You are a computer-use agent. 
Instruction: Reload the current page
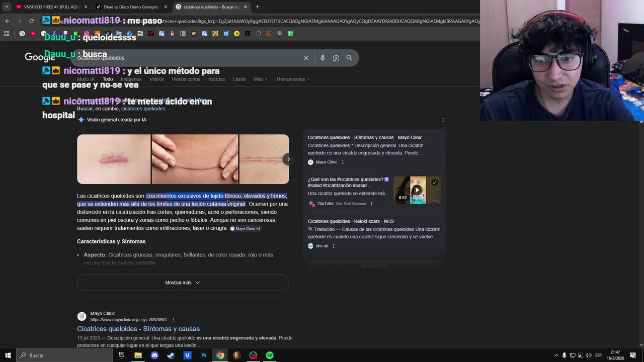(x=31, y=21)
